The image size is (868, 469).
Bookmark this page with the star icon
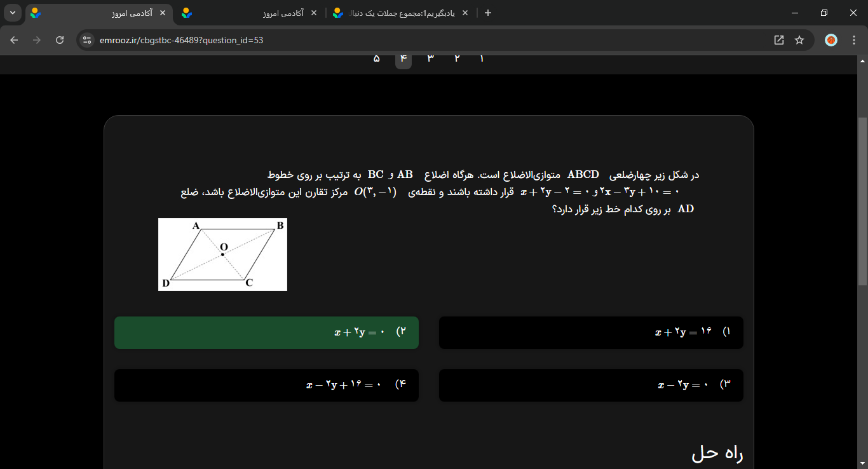click(x=799, y=40)
